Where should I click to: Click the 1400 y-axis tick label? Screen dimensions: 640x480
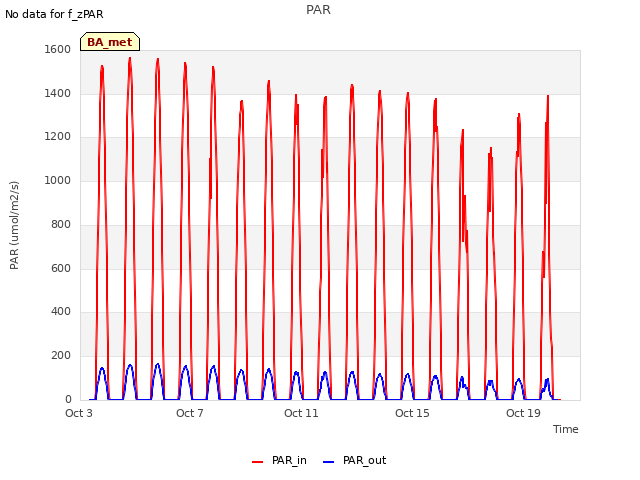(58, 93)
